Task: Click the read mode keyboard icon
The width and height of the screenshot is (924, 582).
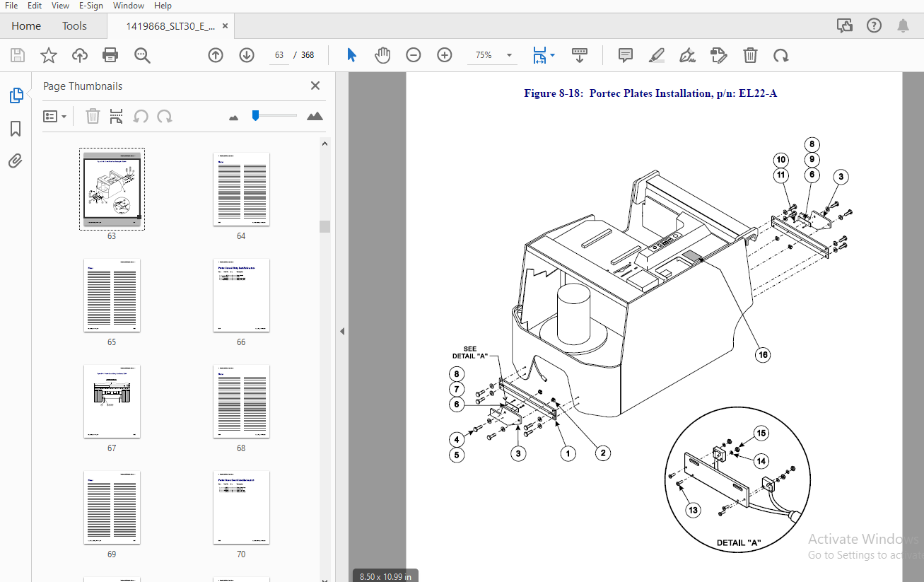Action: click(580, 55)
